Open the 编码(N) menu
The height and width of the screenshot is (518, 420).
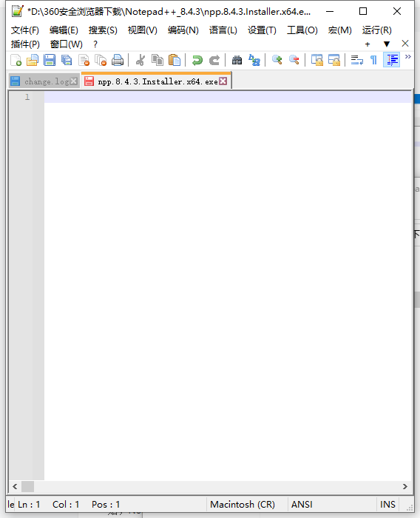pyautogui.click(x=183, y=30)
